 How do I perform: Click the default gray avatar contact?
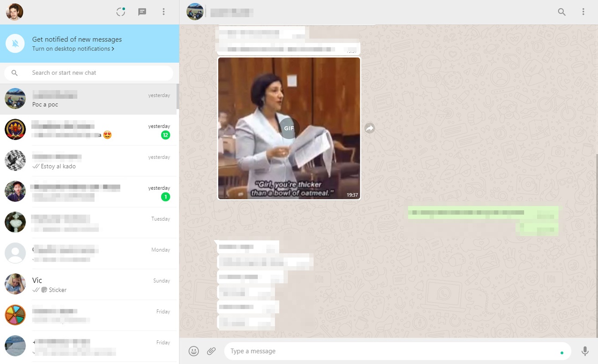click(15, 253)
